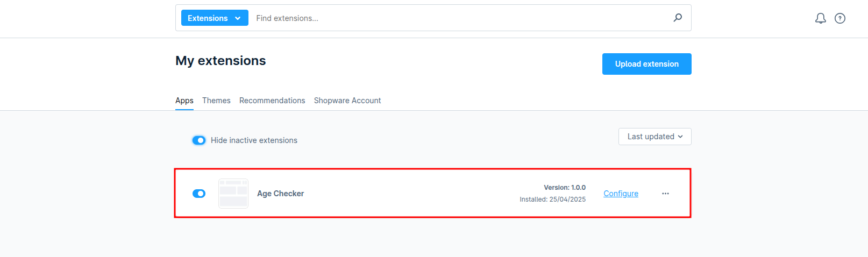Screen dimensions: 868x257
Task: Toggle Hide inactive extensions switch
Action: point(199,140)
